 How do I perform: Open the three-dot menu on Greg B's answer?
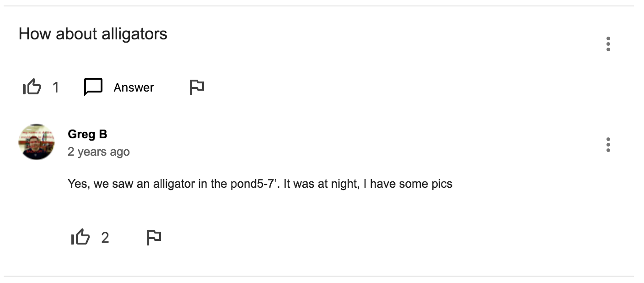tap(608, 145)
